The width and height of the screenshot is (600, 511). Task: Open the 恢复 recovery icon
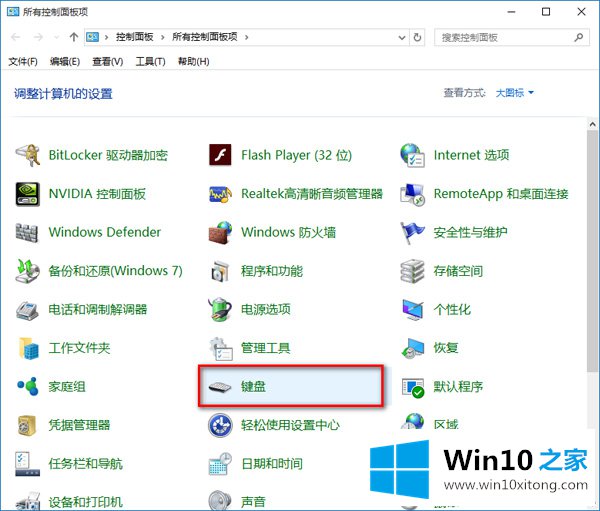[412, 348]
